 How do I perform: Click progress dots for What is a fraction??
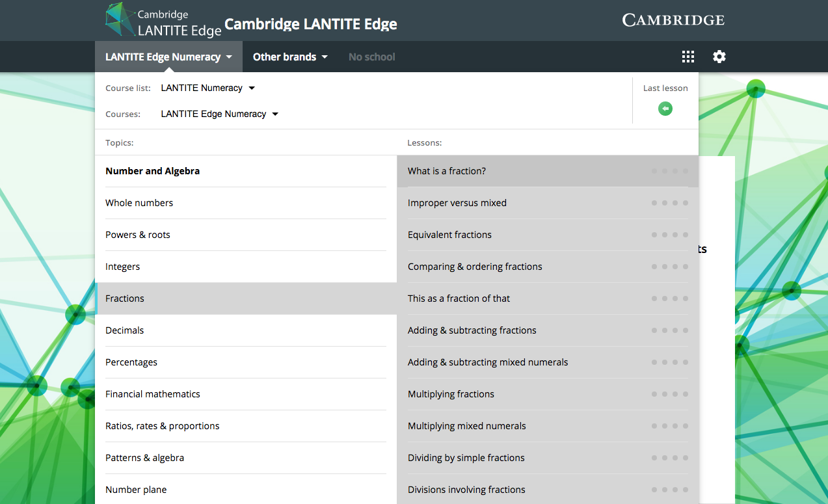point(670,171)
